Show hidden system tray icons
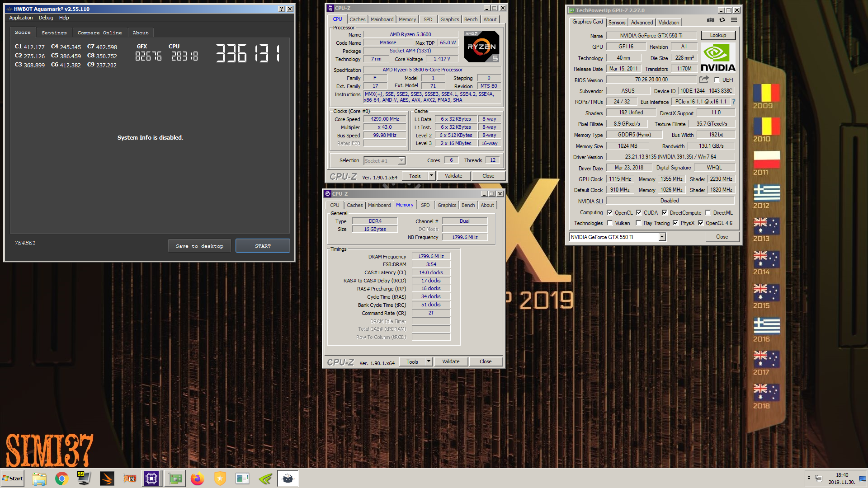 (809, 478)
